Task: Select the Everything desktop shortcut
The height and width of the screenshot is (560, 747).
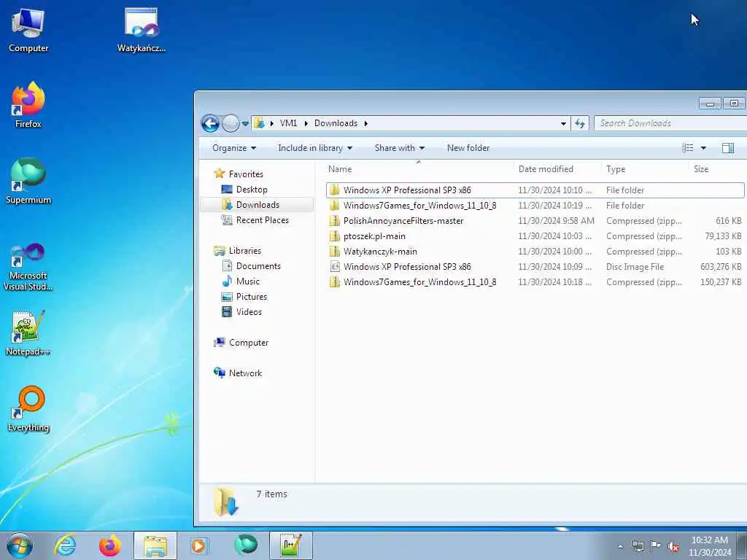Action: (28, 410)
